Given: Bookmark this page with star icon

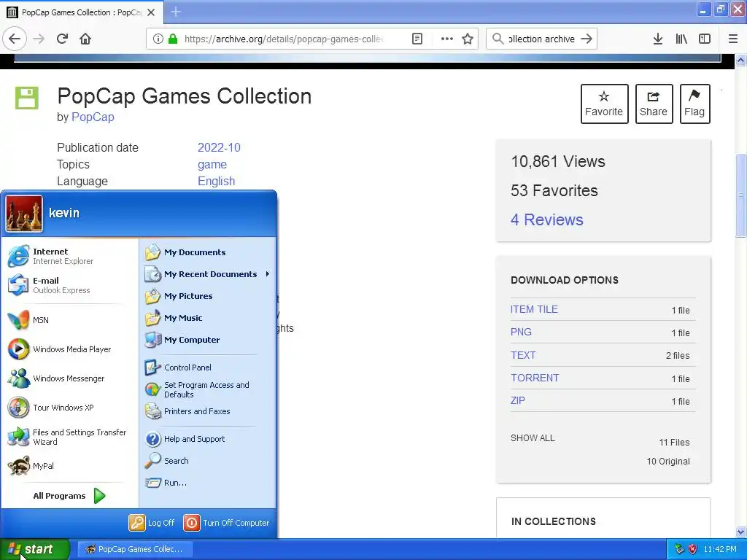Looking at the screenshot, I should point(468,39).
